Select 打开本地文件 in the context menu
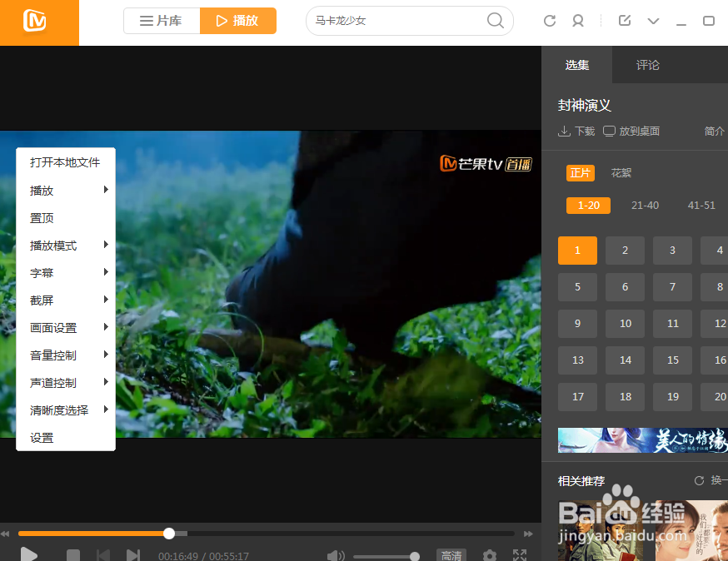The height and width of the screenshot is (561, 728). (66, 162)
